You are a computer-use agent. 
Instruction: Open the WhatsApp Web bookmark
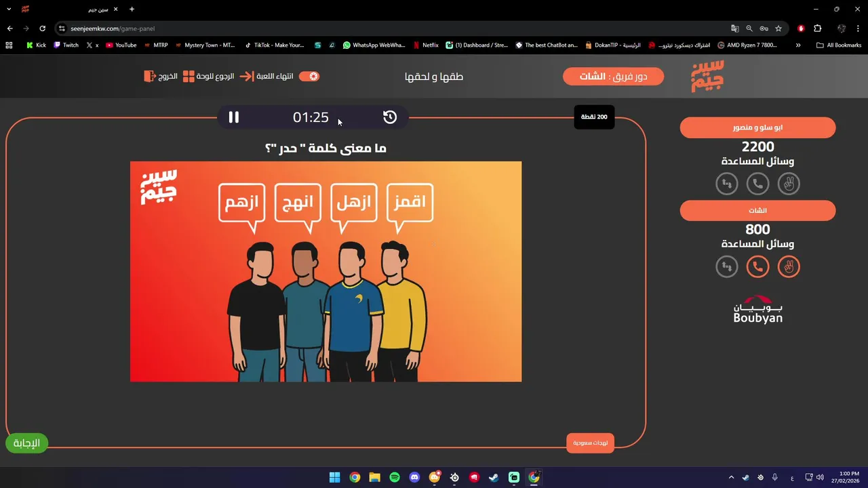click(374, 45)
